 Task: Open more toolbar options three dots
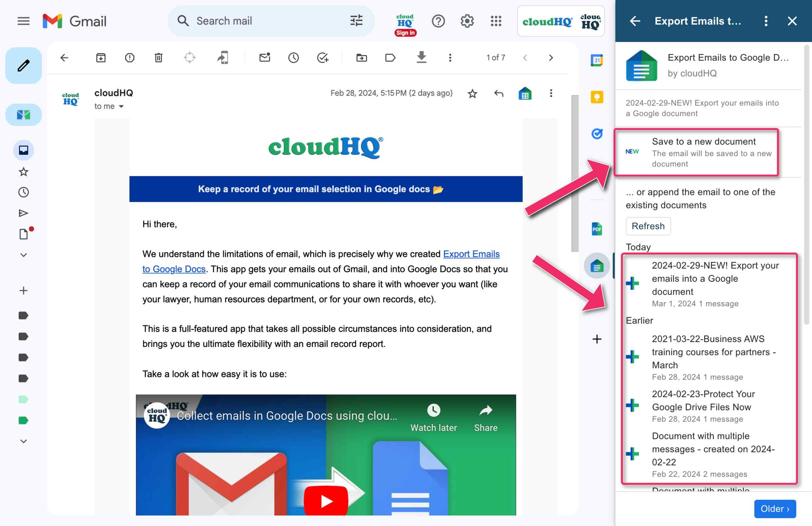pyautogui.click(x=450, y=58)
